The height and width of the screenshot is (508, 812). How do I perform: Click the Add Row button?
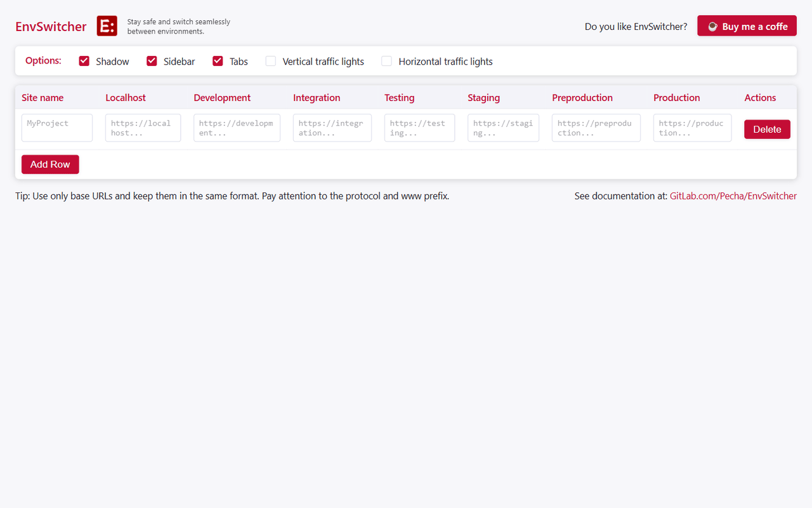click(50, 164)
